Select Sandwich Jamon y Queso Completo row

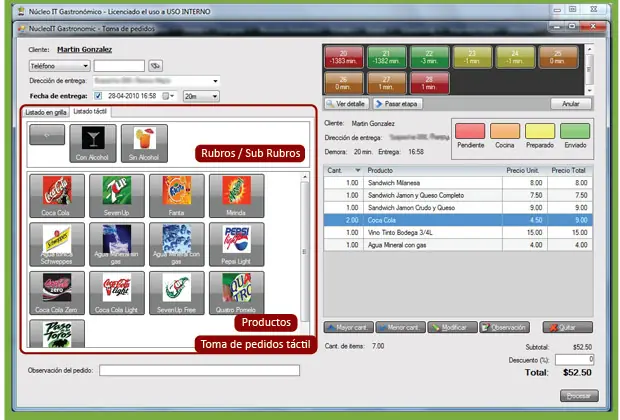[x=458, y=195]
